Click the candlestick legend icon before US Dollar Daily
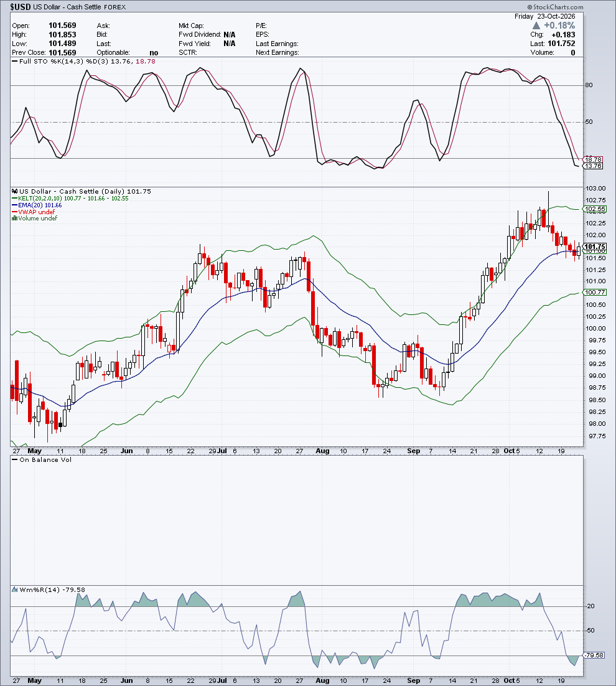 tap(15, 191)
